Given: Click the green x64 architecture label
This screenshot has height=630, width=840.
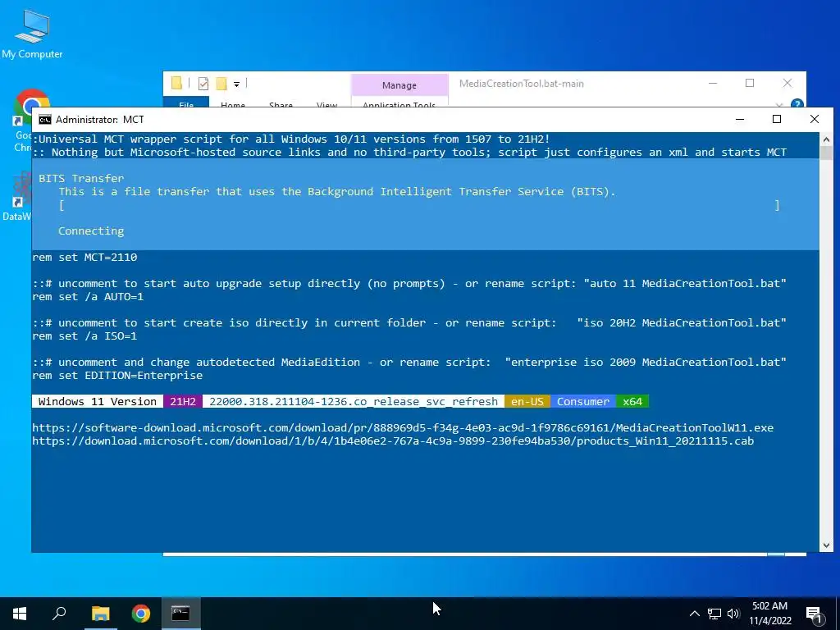Looking at the screenshot, I should [x=632, y=401].
